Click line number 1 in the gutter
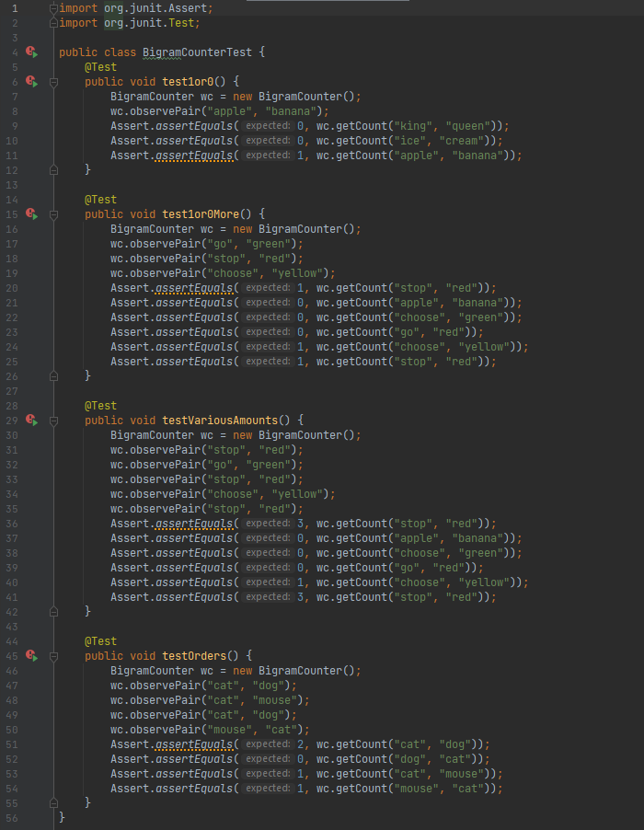The height and width of the screenshot is (830, 644). pyautogui.click(x=15, y=8)
